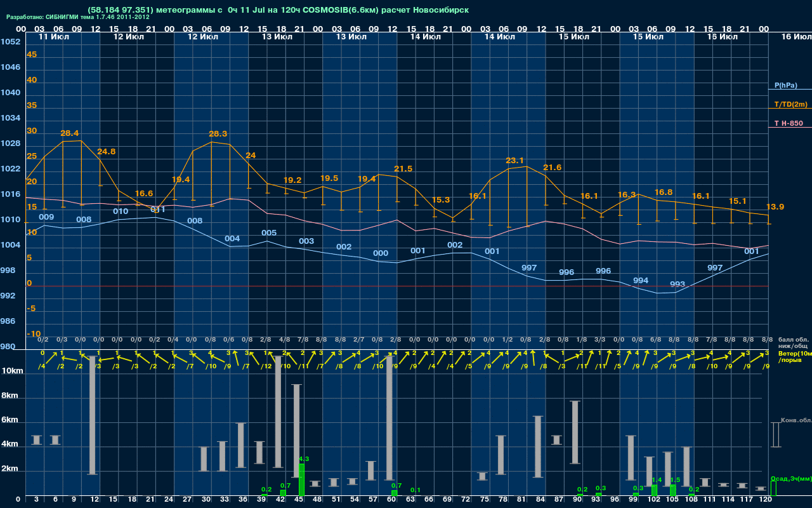Click the 19.5 temperature label
Viewport: 812px width, 508px height.
coord(329,178)
